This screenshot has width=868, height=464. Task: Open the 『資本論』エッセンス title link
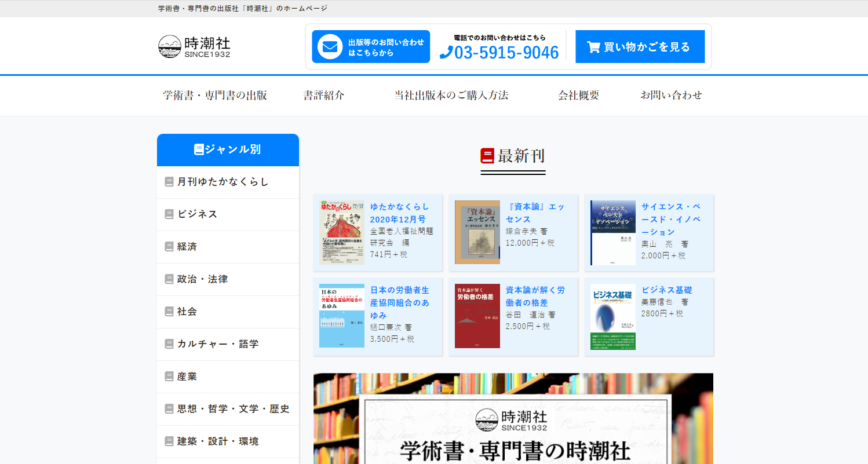[x=535, y=213]
